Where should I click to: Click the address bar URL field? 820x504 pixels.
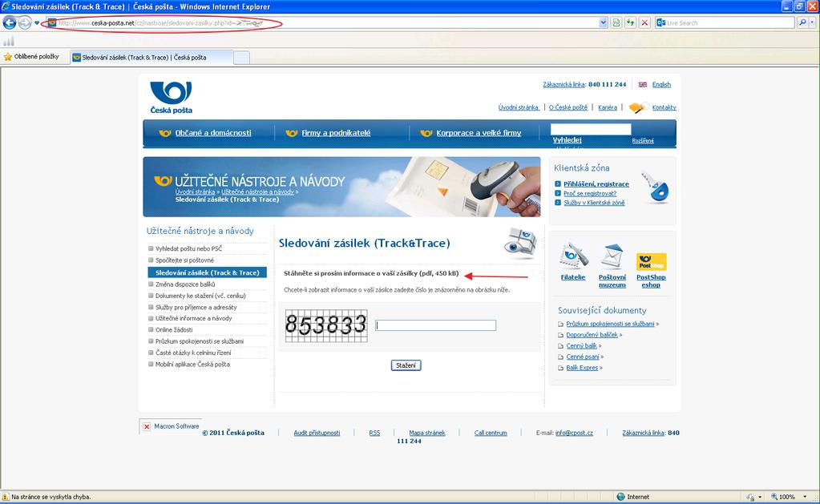321,23
